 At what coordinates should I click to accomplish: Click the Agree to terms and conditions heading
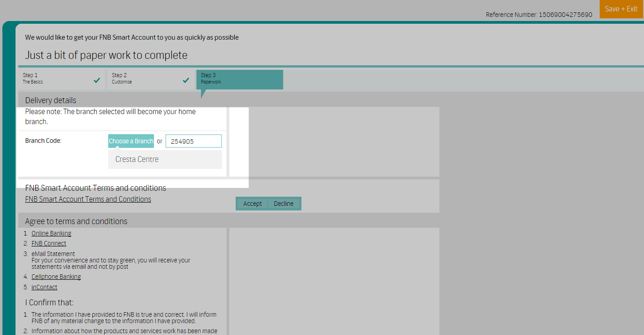76,221
